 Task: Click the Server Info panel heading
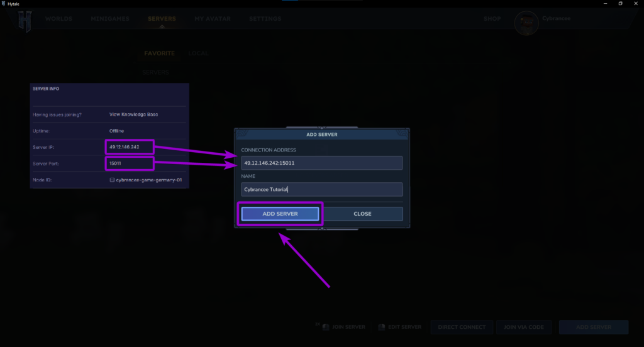[x=46, y=89]
